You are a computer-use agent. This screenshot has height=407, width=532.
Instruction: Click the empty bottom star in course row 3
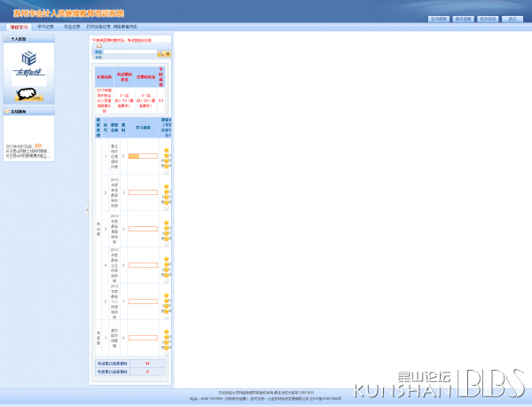pyautogui.click(x=167, y=245)
